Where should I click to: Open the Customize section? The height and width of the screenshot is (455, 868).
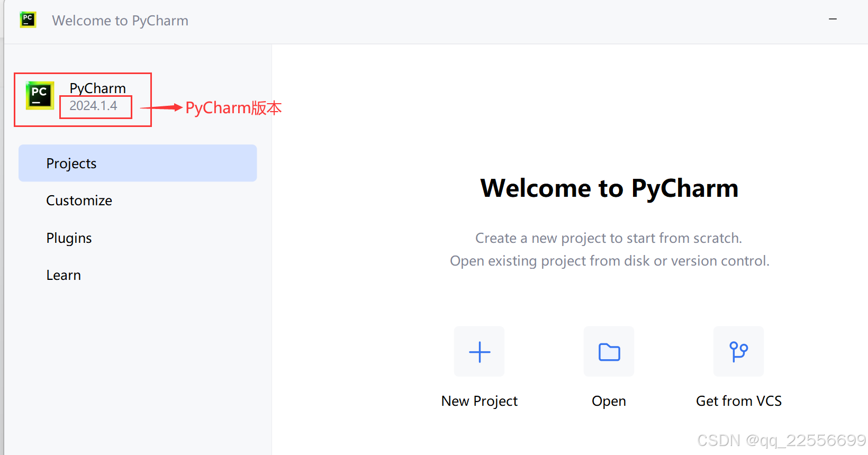point(79,201)
